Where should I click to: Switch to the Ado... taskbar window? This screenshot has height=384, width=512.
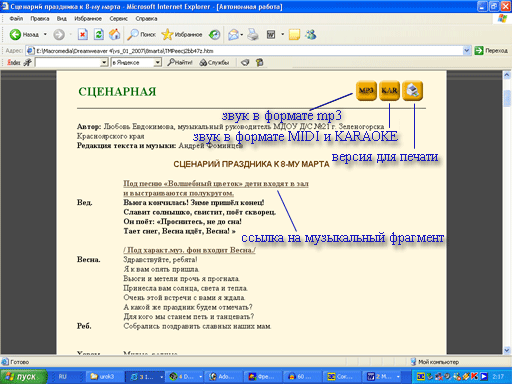point(224,377)
